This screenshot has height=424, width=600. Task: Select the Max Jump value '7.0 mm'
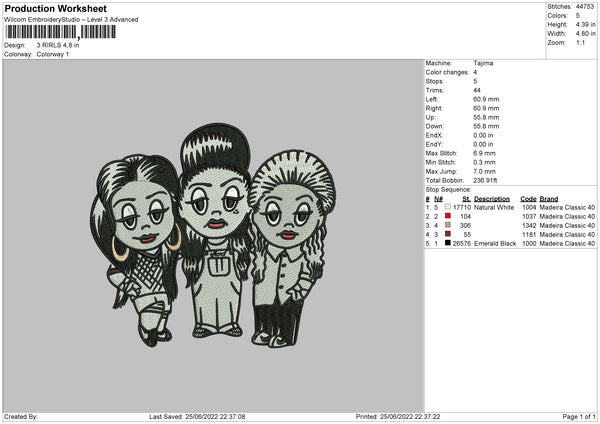(x=484, y=171)
